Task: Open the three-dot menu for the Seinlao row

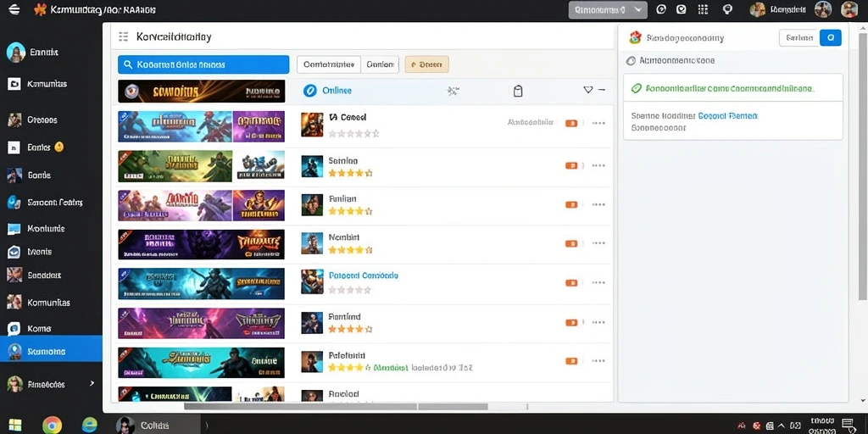Action: [598, 165]
